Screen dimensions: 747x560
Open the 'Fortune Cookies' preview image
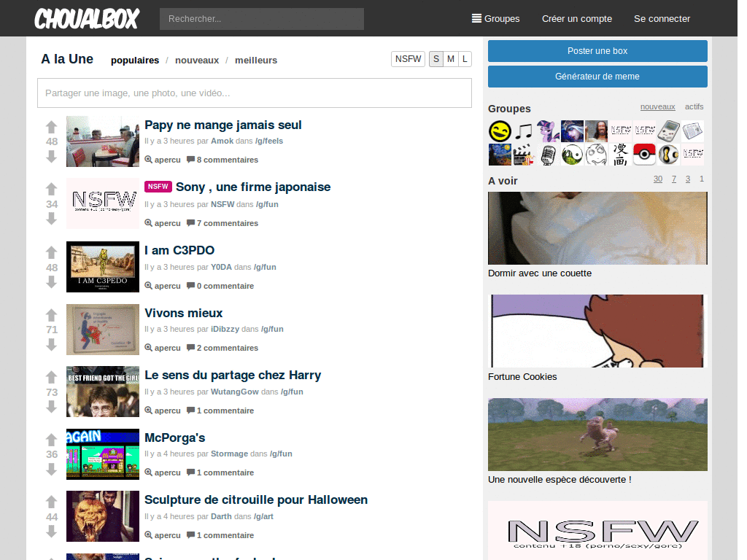(x=597, y=331)
